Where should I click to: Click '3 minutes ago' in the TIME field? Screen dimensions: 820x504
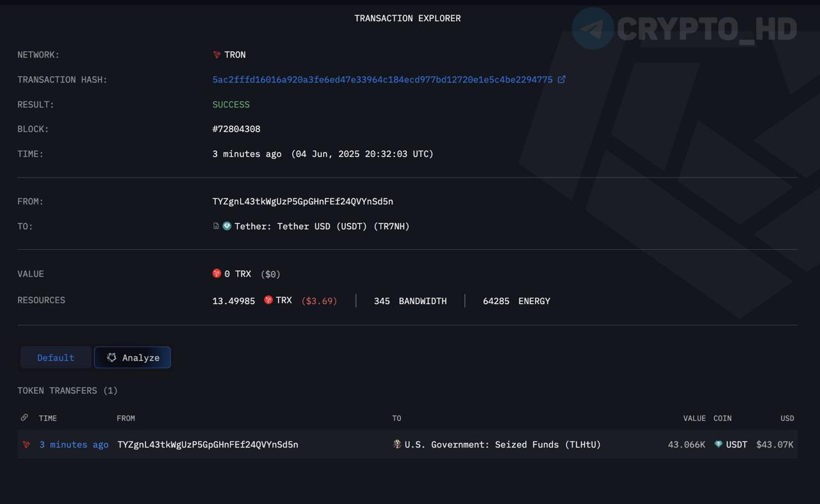[247, 154]
